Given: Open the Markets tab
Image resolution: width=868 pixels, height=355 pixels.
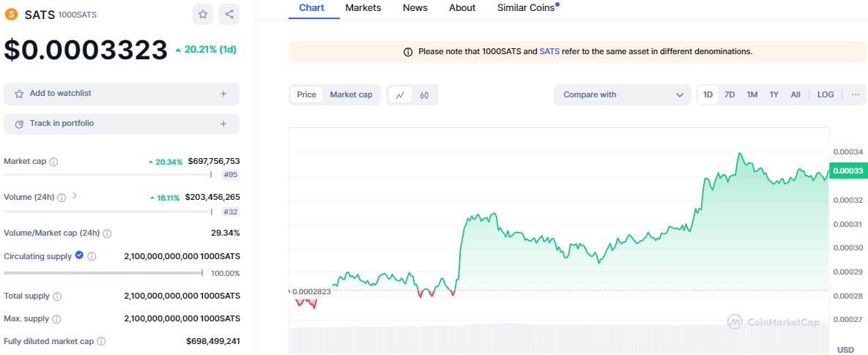Looking at the screenshot, I should pos(363,8).
